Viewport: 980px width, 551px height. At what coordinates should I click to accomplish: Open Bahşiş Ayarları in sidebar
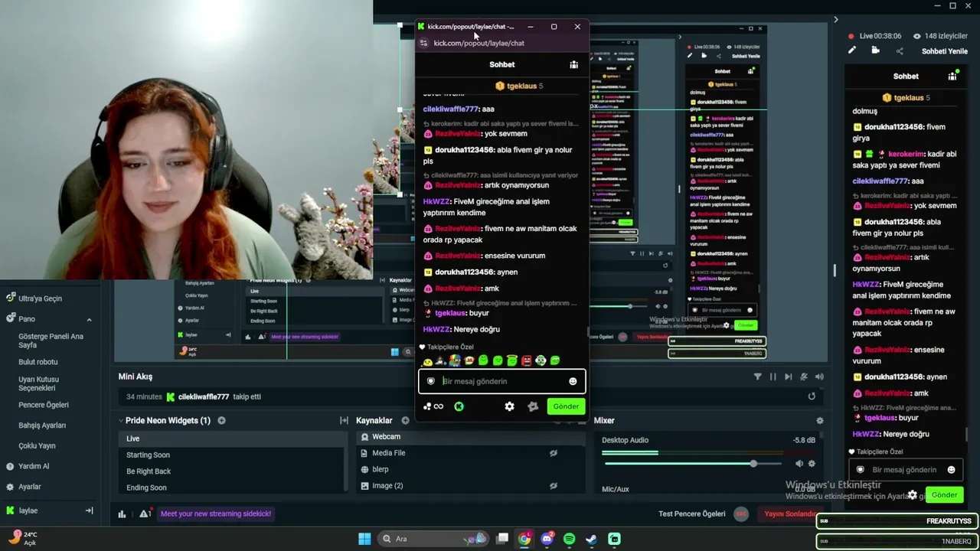point(42,425)
